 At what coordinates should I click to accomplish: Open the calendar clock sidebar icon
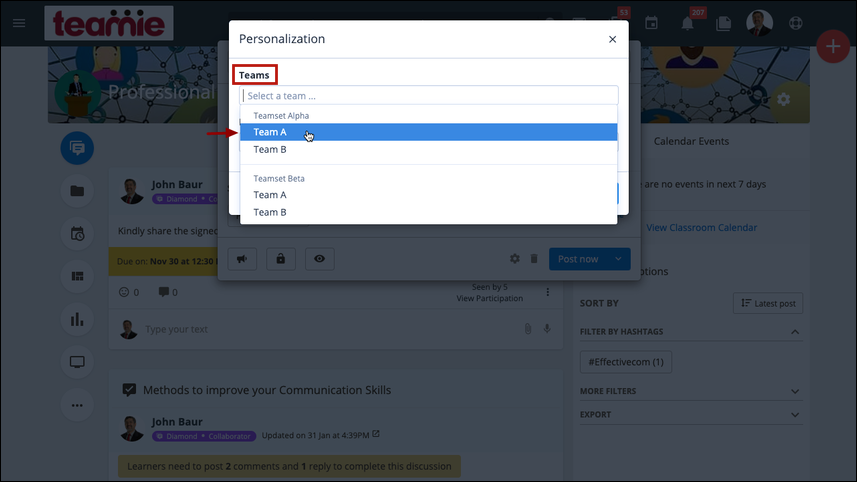coord(77,234)
